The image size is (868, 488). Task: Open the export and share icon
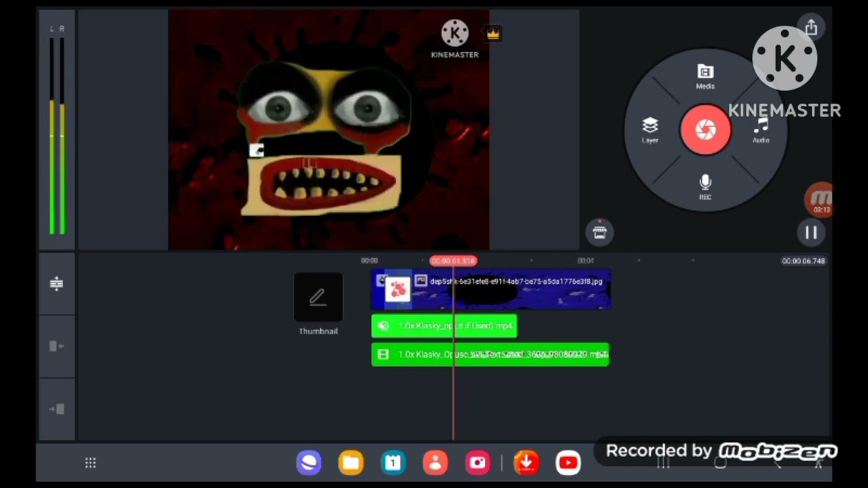pos(811,27)
